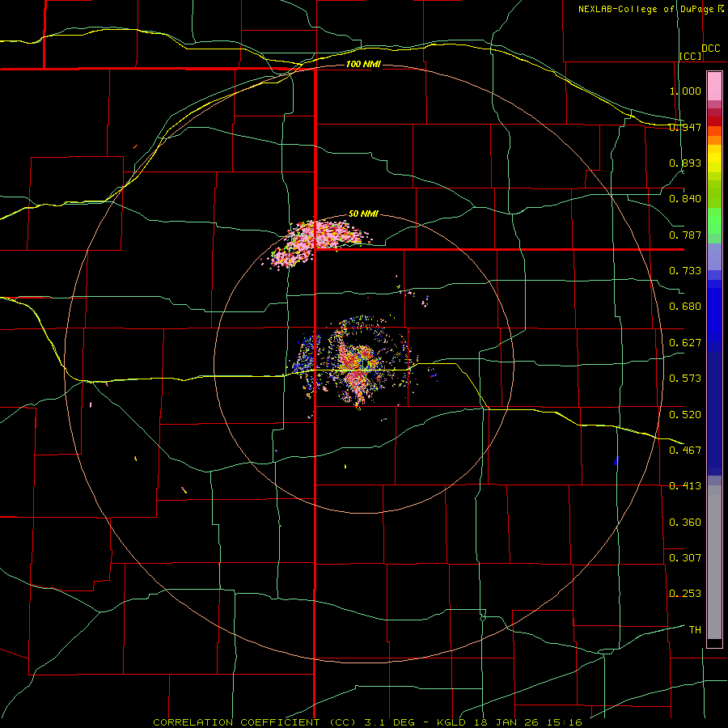The image size is (728, 728).
Task: Click the 0.840 scale value
Action: pos(685,199)
